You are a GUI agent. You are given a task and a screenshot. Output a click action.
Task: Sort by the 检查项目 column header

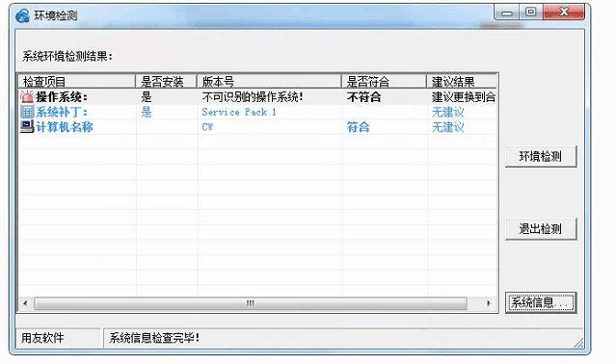(77, 81)
